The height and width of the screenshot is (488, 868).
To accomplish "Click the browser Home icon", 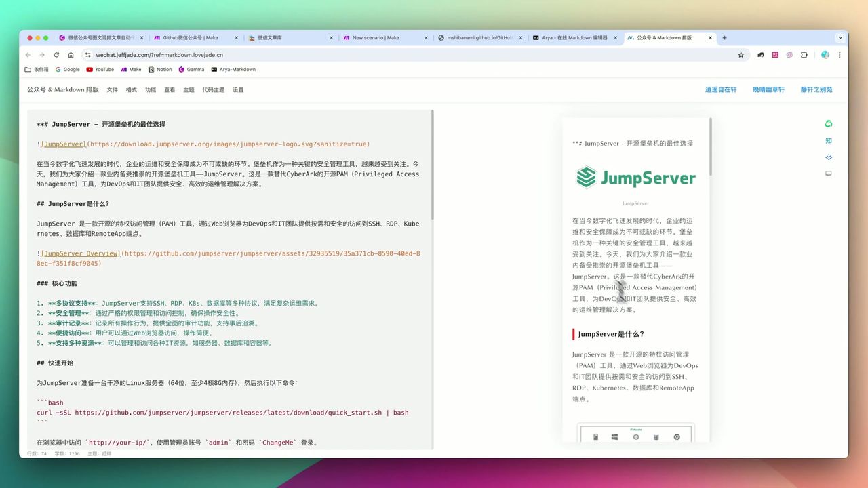I will coord(71,55).
